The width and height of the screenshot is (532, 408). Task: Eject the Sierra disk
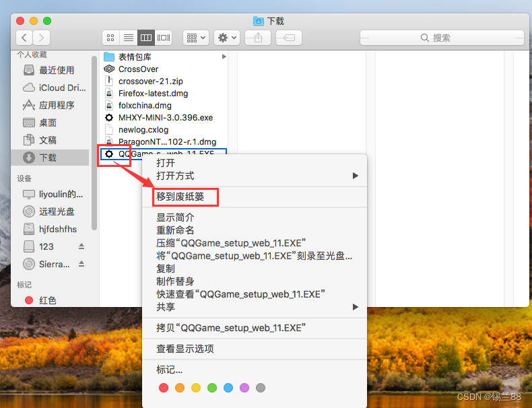[81, 264]
